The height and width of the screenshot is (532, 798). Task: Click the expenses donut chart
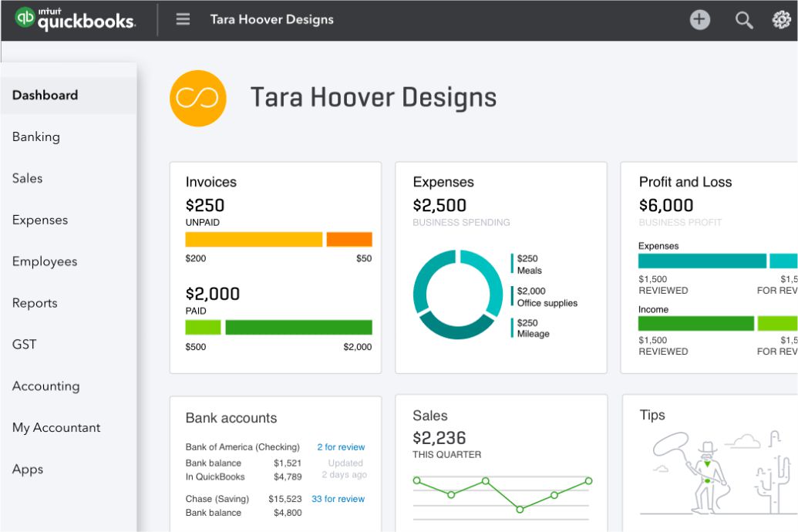(x=458, y=295)
